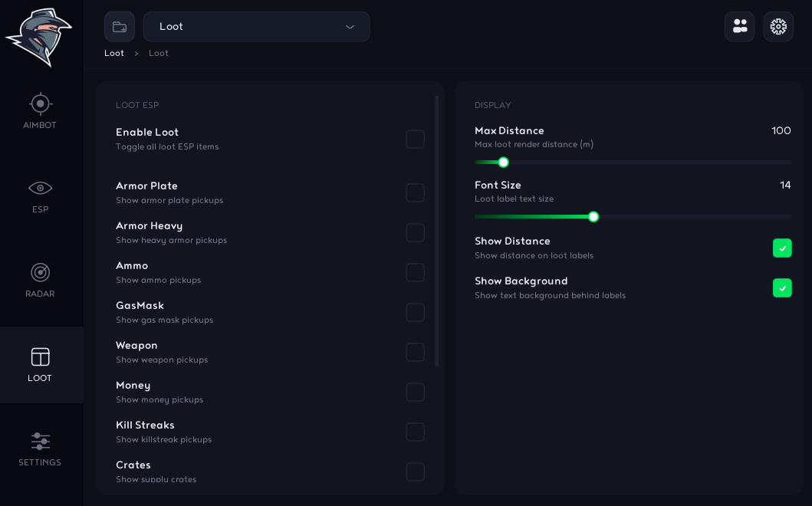Tick the Armor Plate checkbox
Image resolution: width=812 pixels, height=506 pixels.
tap(416, 192)
